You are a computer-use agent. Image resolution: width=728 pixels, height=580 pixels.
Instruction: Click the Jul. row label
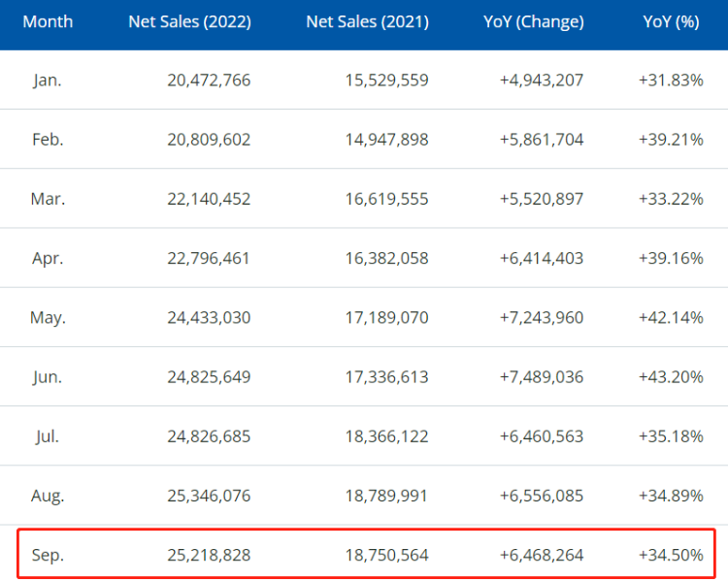[48, 435]
